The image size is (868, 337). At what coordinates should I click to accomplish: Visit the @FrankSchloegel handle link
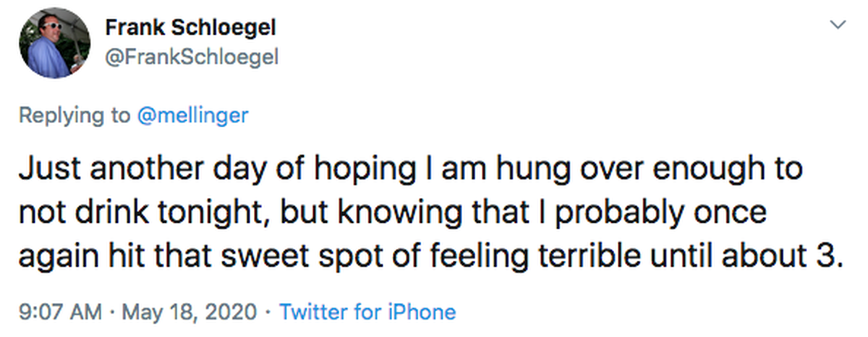pyautogui.click(x=192, y=57)
